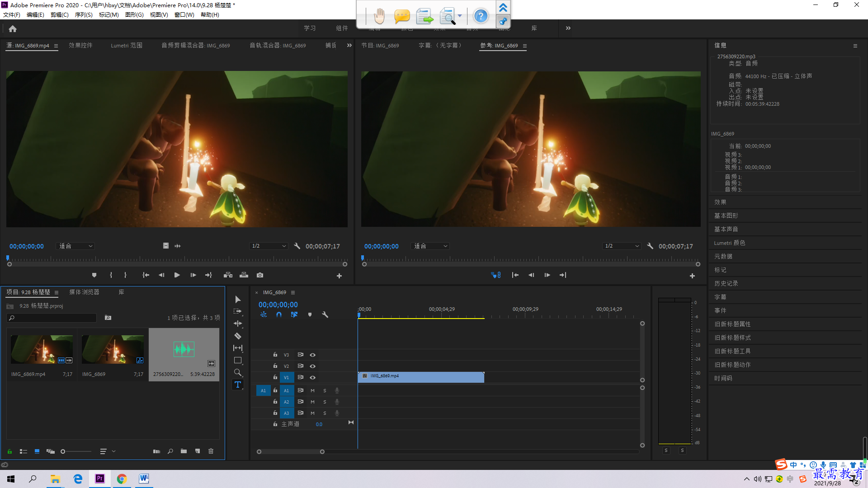Click New Bin folder icon
The width and height of the screenshot is (868, 488).
tap(184, 451)
